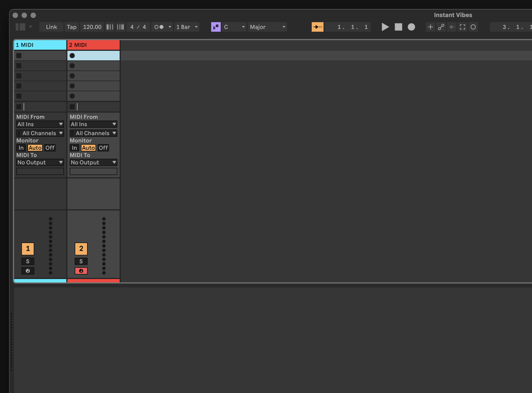The height and width of the screenshot is (393, 532).
Task: Toggle MIDI Arrangement Overdub plus icon
Action: click(x=430, y=27)
